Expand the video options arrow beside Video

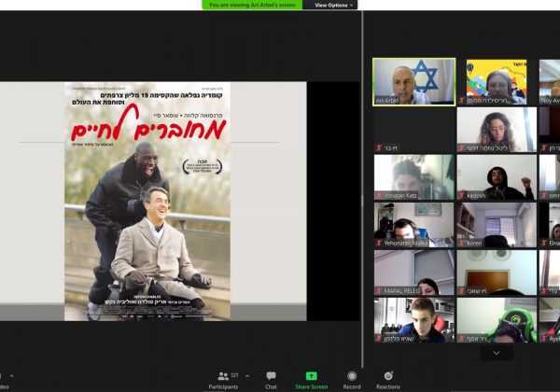pyautogui.click(x=12, y=376)
